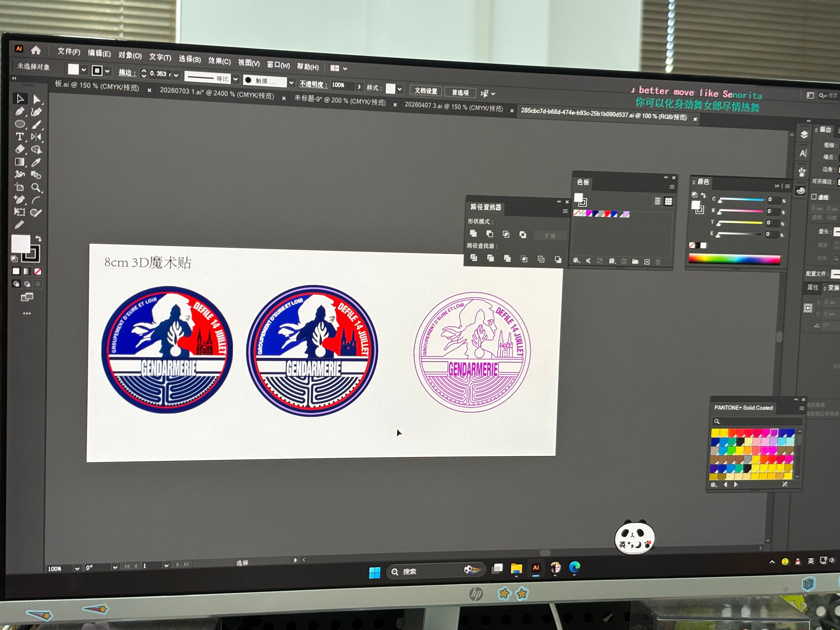Toggle the 虚线 dashed line checkbox

click(813, 197)
